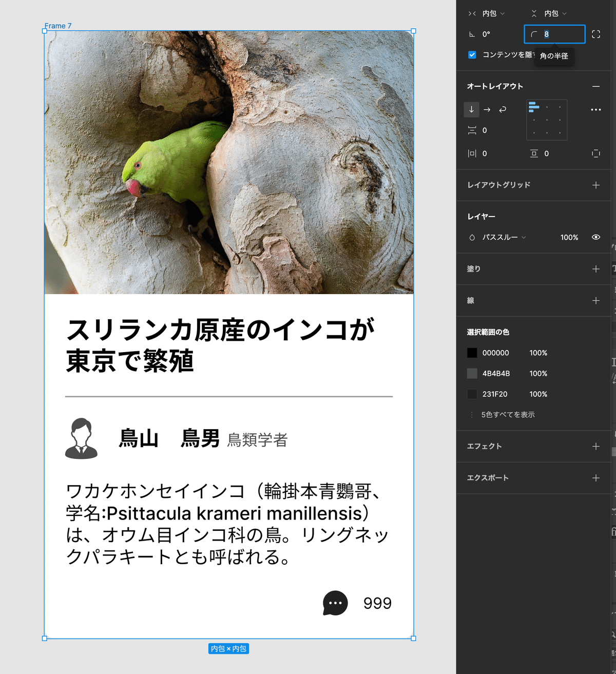
Task: Click the レイアウトグリッド section header
Action: click(x=498, y=185)
